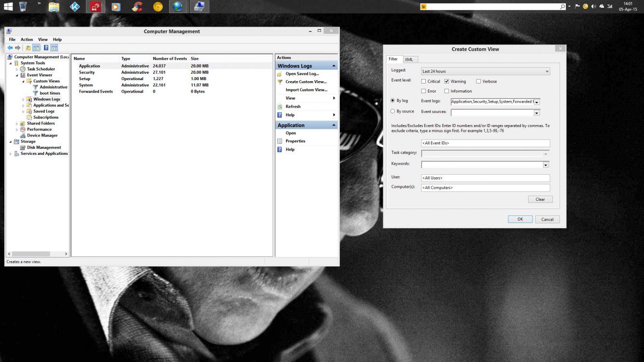644x362 pixels.
Task: Enable the Information event level checkbox
Action: pos(447,91)
